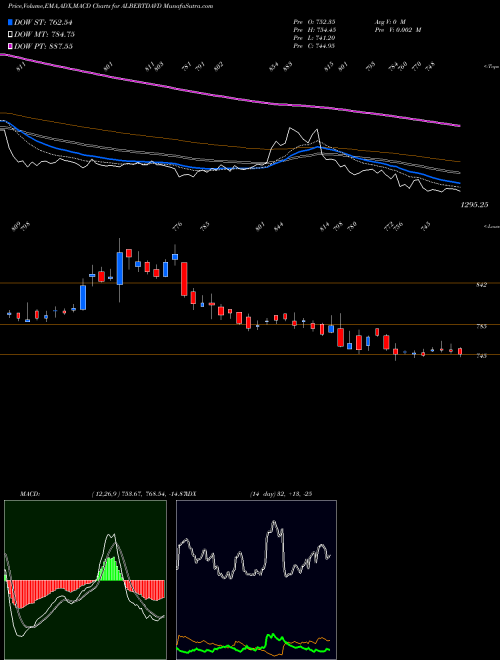Click the <Lows axis label
500x660 pixels.
click(x=492, y=226)
